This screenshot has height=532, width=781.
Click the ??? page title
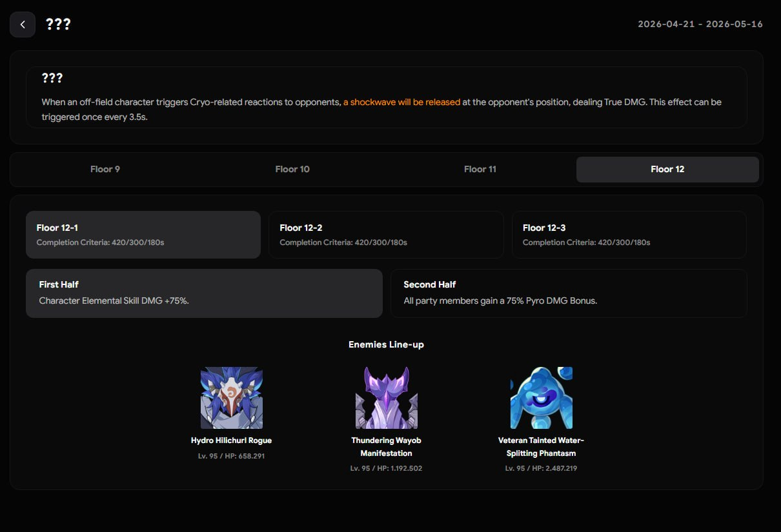tap(58, 25)
